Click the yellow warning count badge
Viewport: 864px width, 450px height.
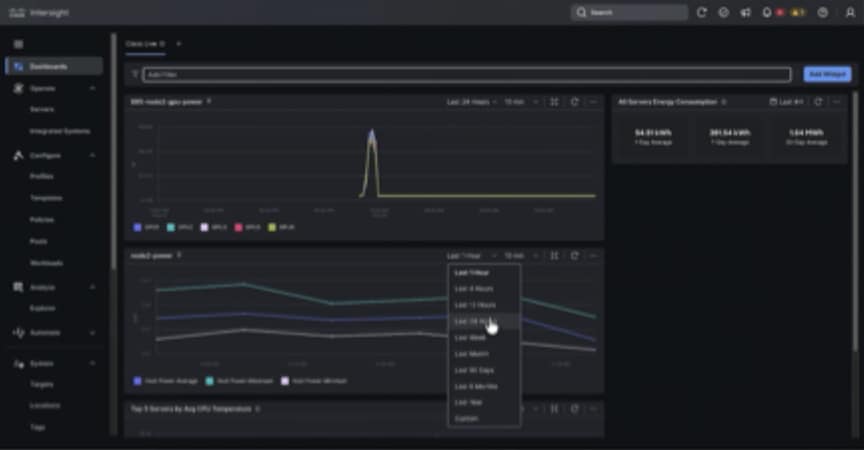click(x=798, y=12)
